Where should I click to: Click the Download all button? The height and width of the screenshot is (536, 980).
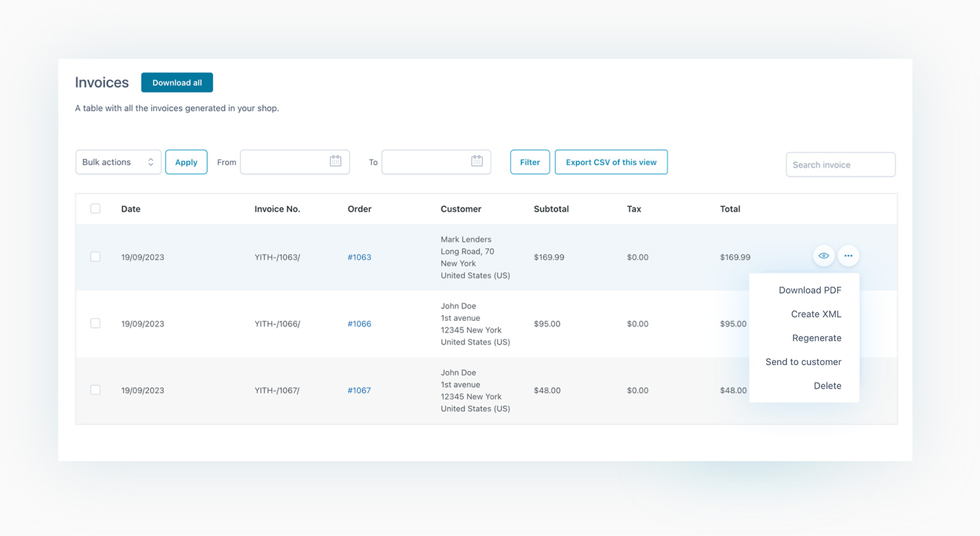(176, 82)
